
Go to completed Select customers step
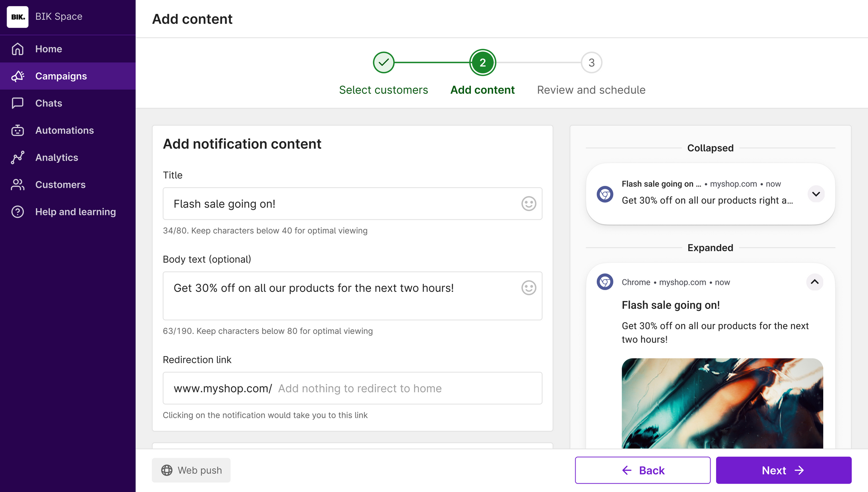coord(384,63)
